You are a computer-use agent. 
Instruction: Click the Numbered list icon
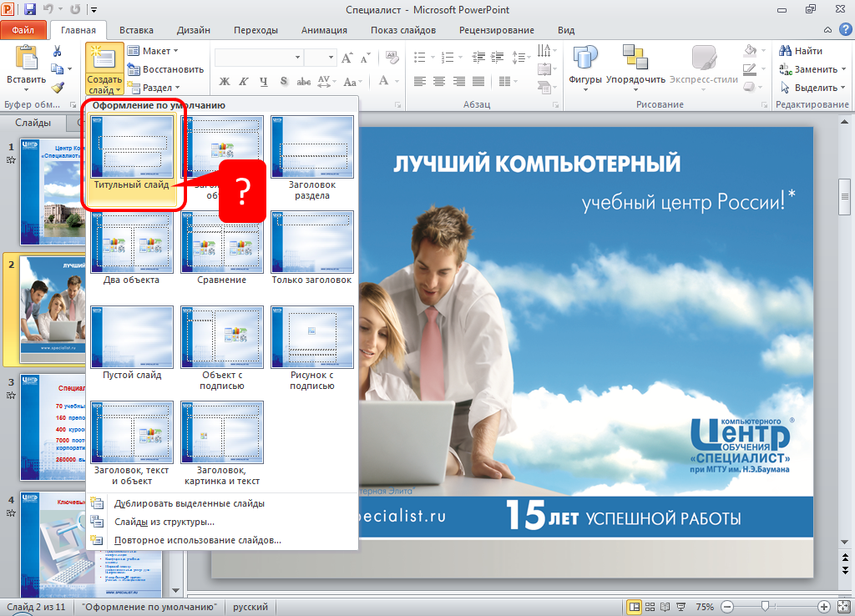[x=448, y=58]
